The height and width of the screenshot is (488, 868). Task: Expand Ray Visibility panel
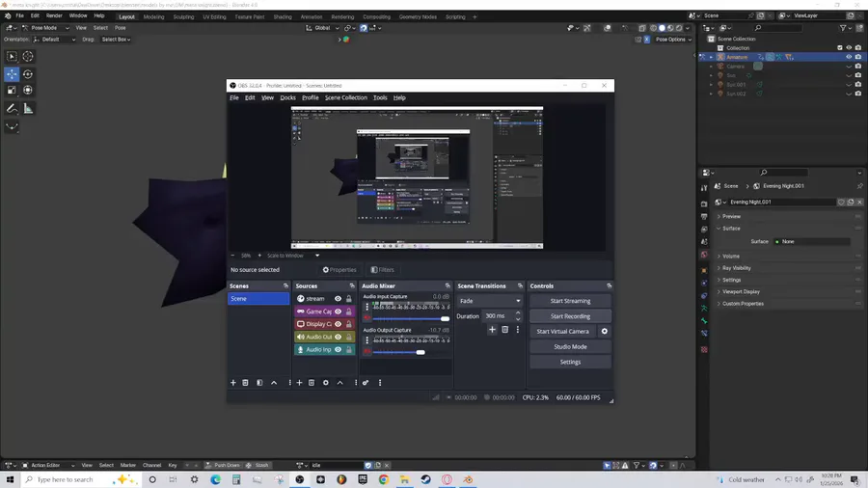736,268
